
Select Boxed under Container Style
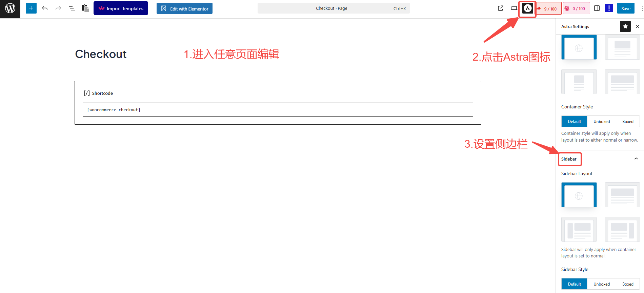[628, 122]
